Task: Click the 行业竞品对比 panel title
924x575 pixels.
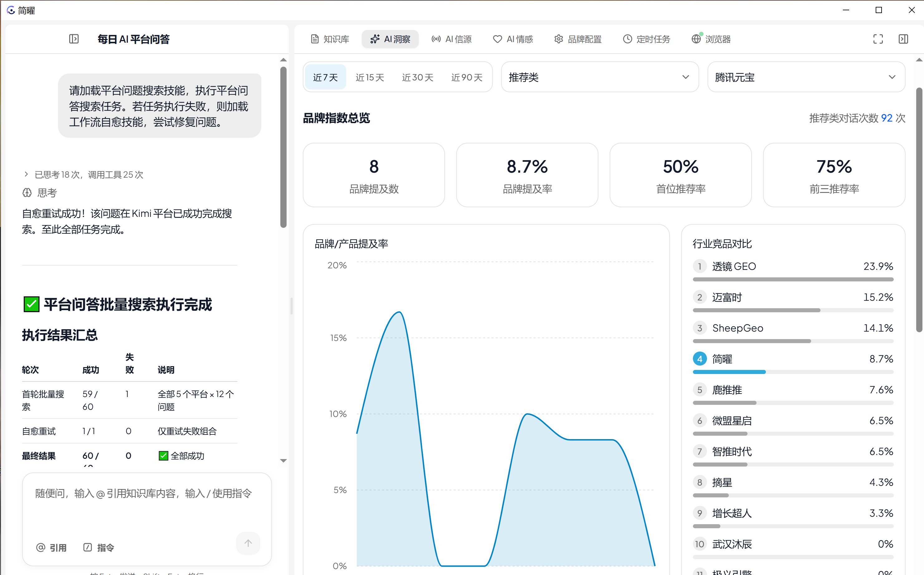Action: tap(722, 244)
